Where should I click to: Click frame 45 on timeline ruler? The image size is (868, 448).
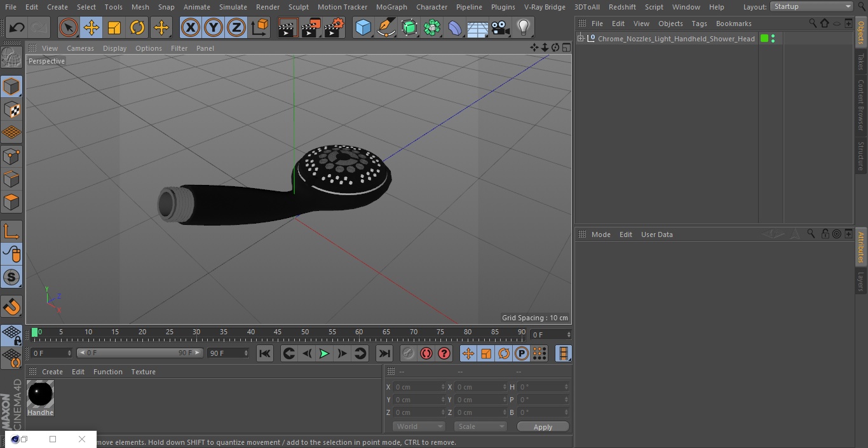(x=278, y=332)
